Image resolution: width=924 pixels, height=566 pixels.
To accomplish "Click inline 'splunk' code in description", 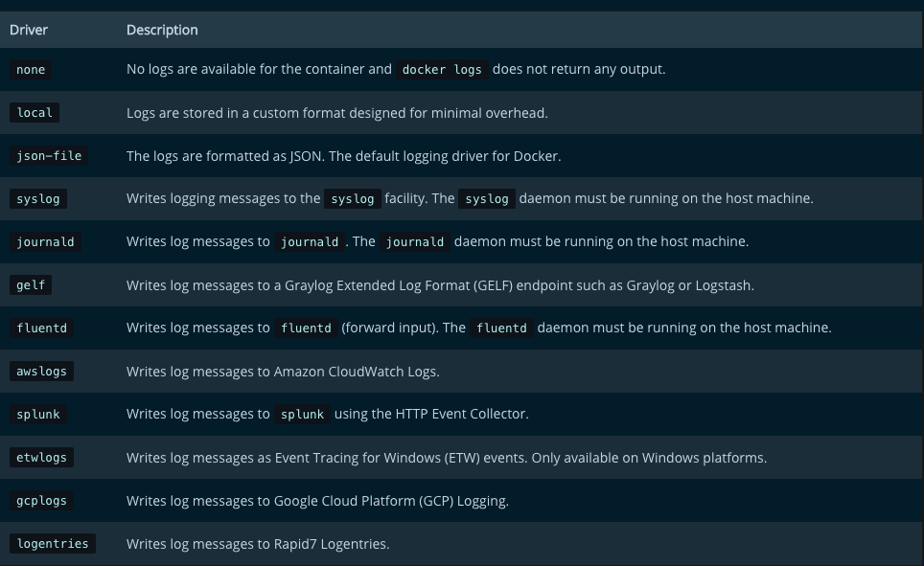I will pos(302,414).
